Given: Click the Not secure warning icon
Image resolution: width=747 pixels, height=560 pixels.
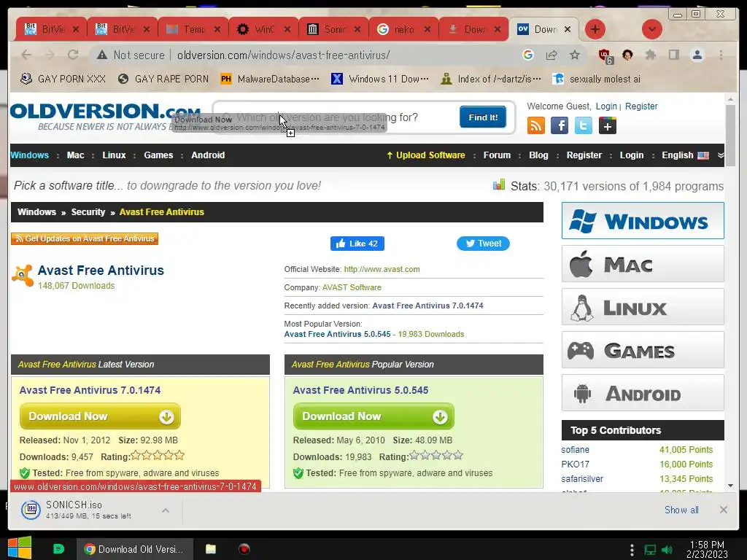Looking at the screenshot, I should 102,55.
